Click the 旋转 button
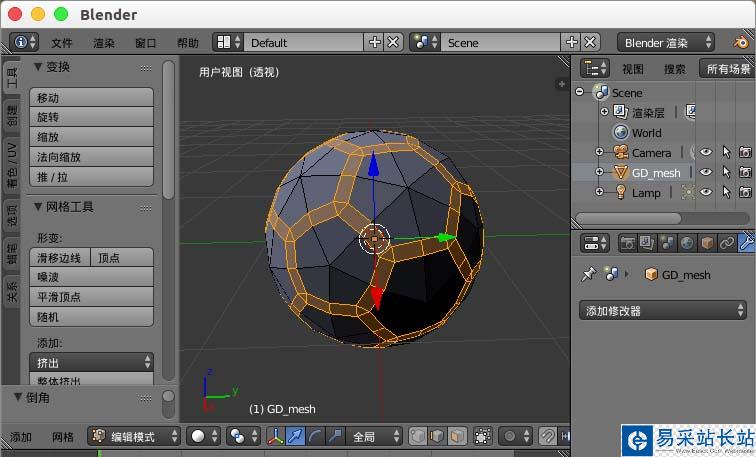 point(92,117)
